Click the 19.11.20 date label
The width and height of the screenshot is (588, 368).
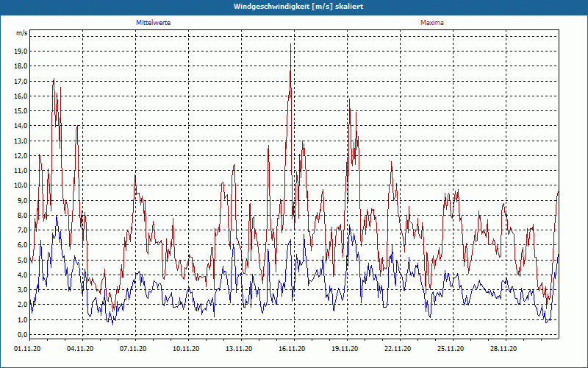tap(345, 349)
